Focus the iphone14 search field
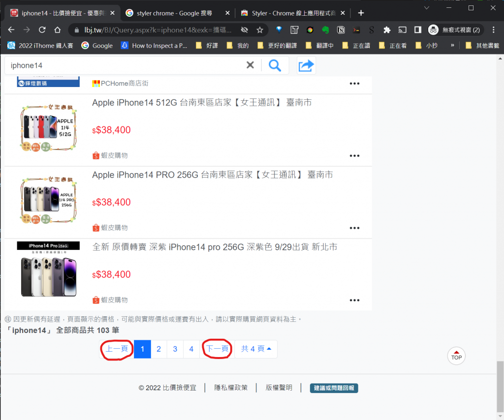Screen dimensions: 504x420 [x=126, y=65]
